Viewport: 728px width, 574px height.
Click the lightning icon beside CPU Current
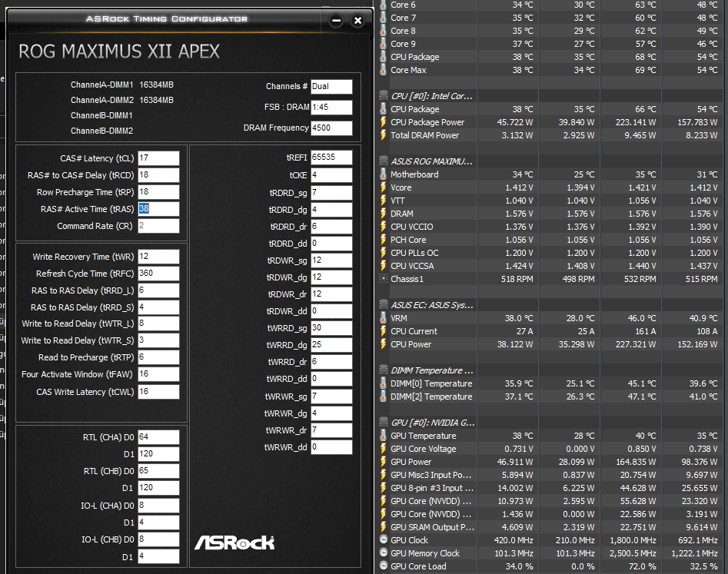383,331
